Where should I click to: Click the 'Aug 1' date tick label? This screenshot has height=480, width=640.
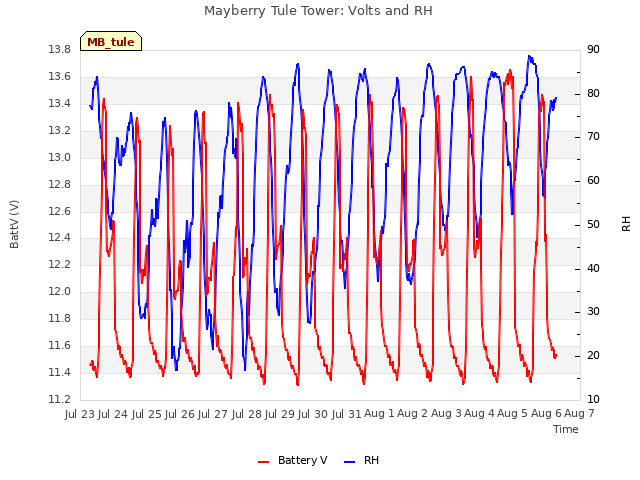pyautogui.click(x=380, y=414)
